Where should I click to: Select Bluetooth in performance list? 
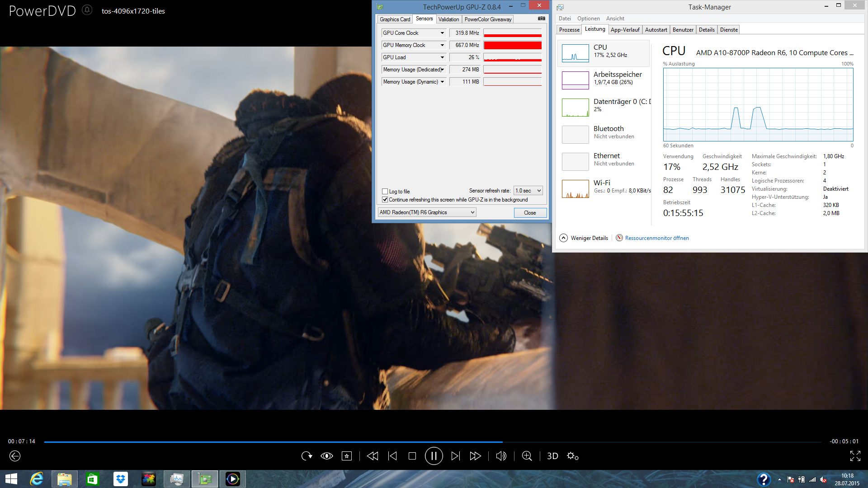pos(604,134)
